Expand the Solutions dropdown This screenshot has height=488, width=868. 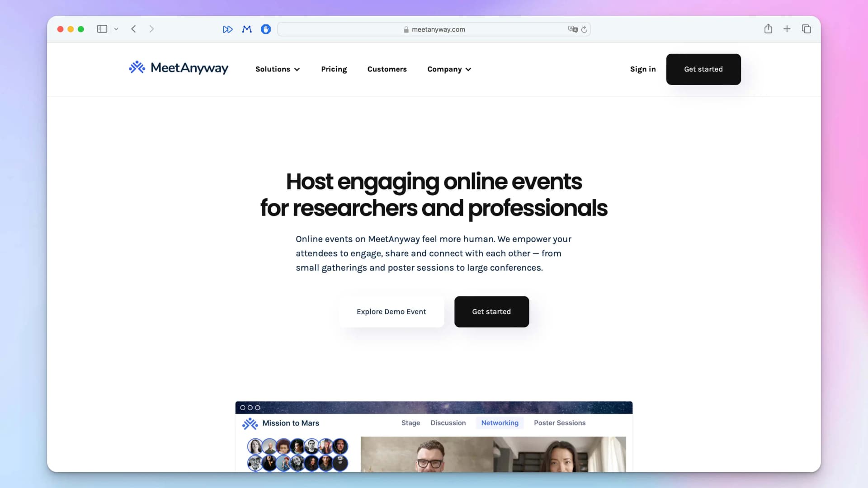pyautogui.click(x=277, y=69)
